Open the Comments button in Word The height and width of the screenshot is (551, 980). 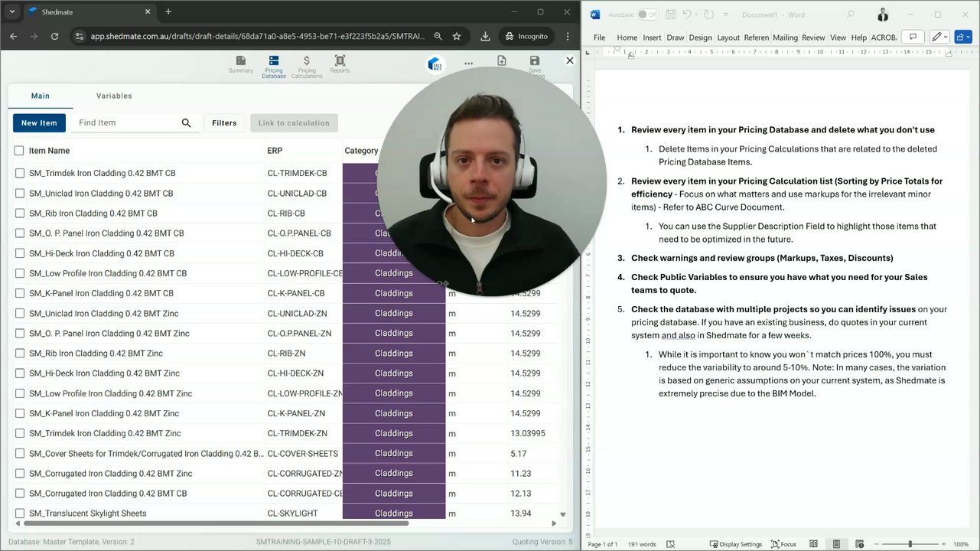(912, 37)
